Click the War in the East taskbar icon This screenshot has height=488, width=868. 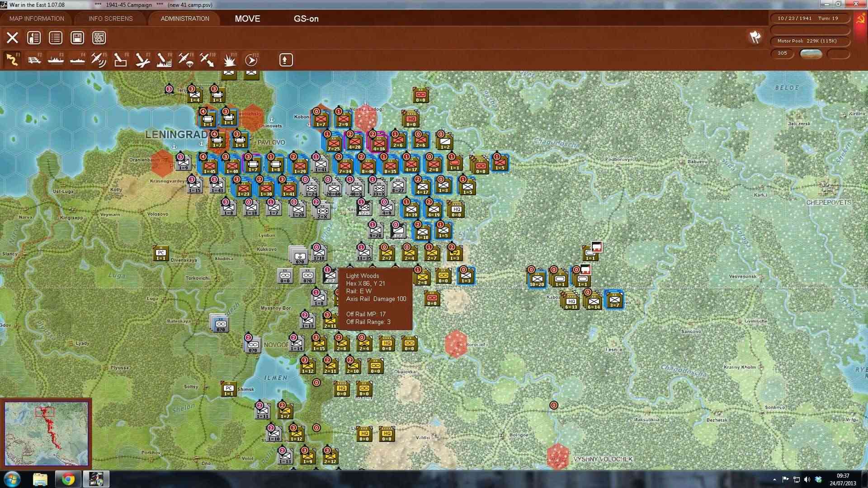point(96,479)
